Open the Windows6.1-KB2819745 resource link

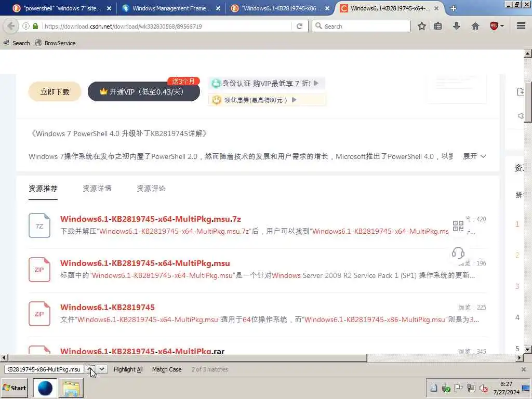pyautogui.click(x=107, y=307)
